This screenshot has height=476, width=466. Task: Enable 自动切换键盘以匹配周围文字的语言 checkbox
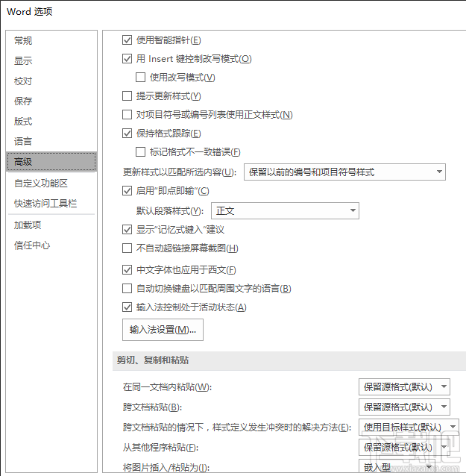pyautogui.click(x=127, y=289)
